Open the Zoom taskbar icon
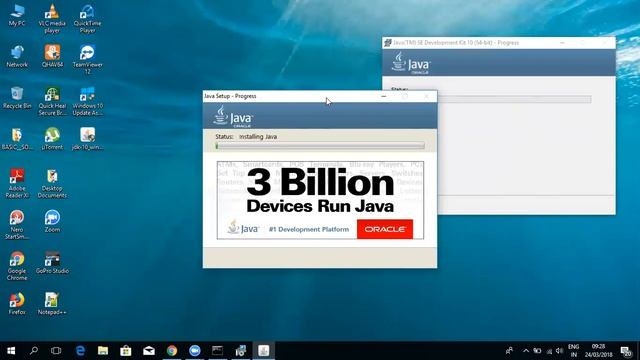The image size is (640, 360). point(195,351)
